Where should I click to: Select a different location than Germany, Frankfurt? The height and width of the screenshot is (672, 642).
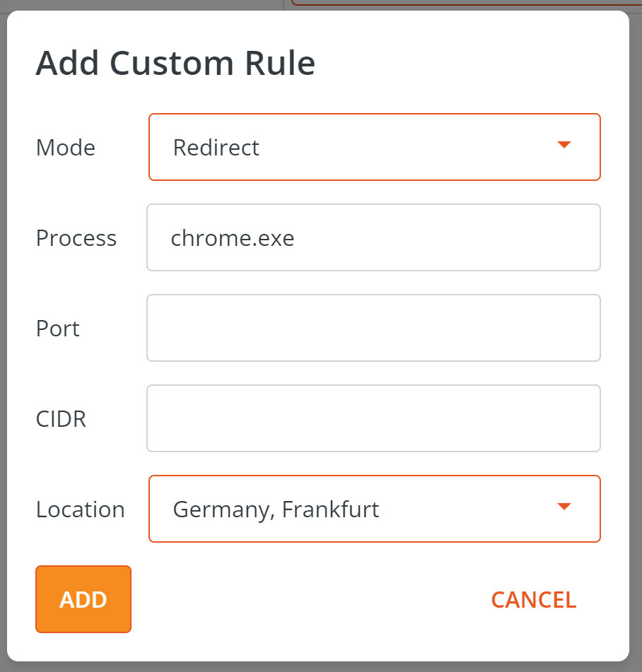[373, 509]
